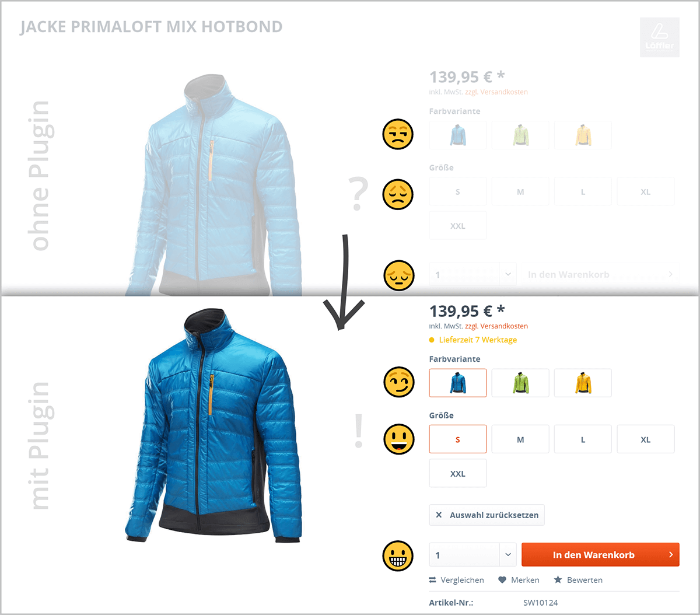700x615 pixels.
Task: Choose size M in the lower section
Action: (x=520, y=439)
